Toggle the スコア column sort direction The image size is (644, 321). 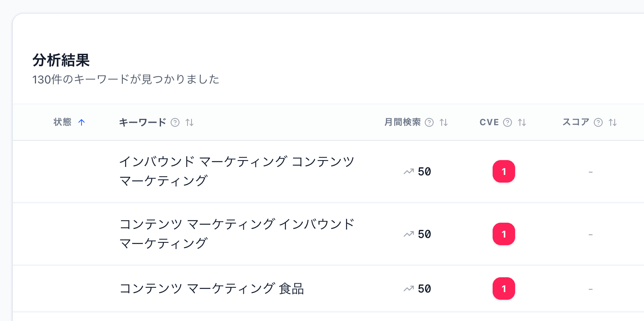click(612, 122)
